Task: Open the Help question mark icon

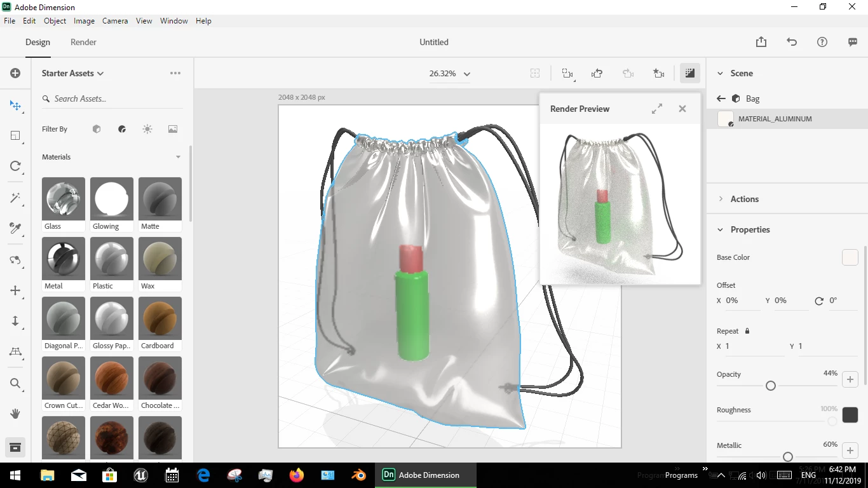Action: (x=822, y=42)
